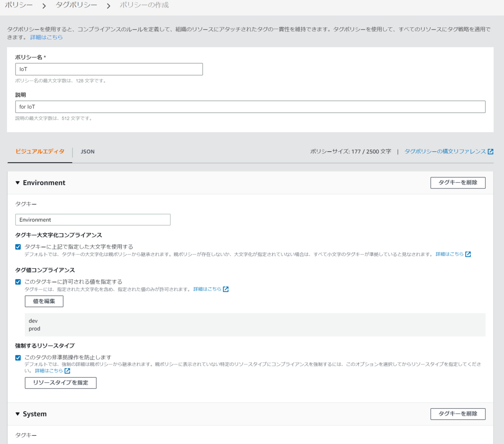
Task: Click the ポリシーサイズ: 177 / 2500 文字 text
Action: click(351, 151)
